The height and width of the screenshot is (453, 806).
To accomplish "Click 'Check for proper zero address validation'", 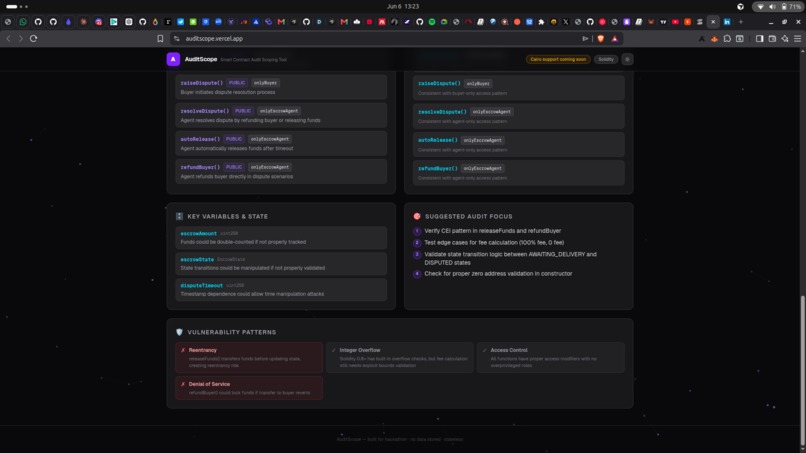I will 498,274.
